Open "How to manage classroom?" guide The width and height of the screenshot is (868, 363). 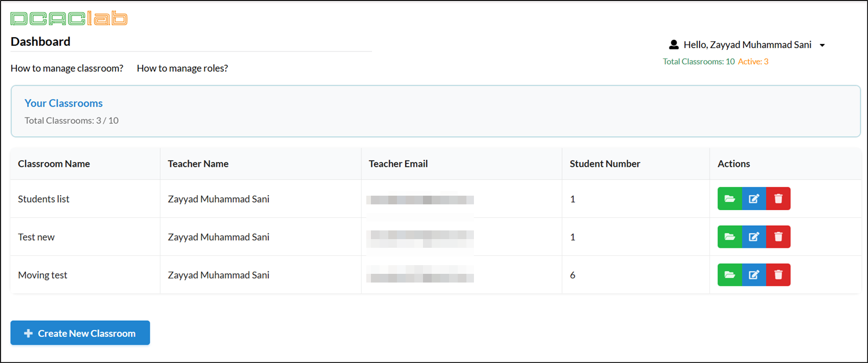pyautogui.click(x=67, y=68)
